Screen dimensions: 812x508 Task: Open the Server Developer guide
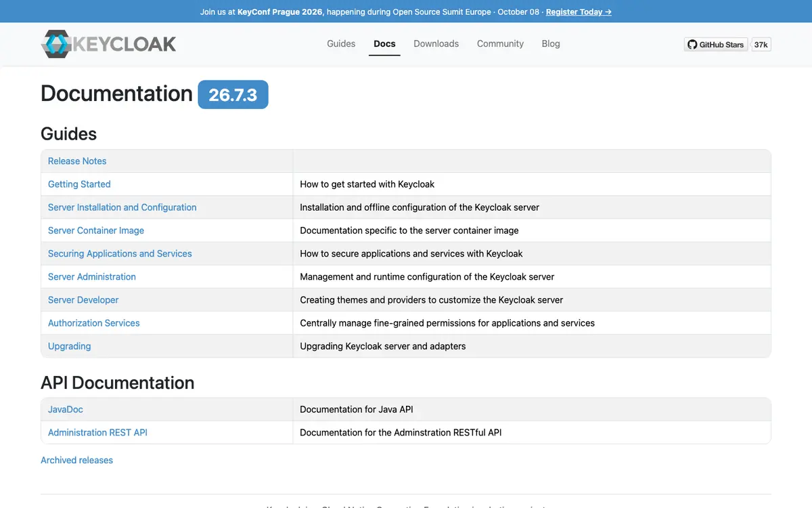(x=83, y=299)
